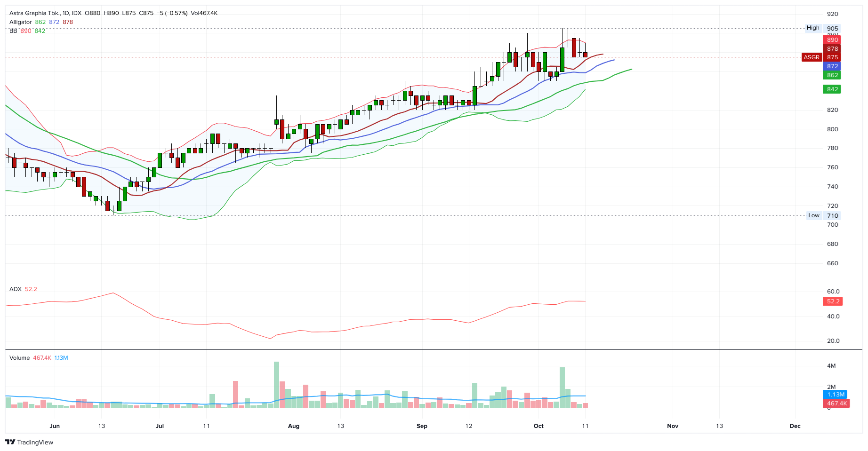Click the red 890 tag on price axis
Screen dimensions: 868x451
(x=832, y=40)
